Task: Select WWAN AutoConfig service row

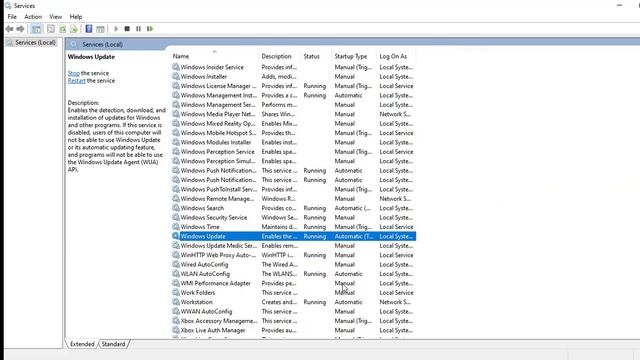Action: coord(293,311)
